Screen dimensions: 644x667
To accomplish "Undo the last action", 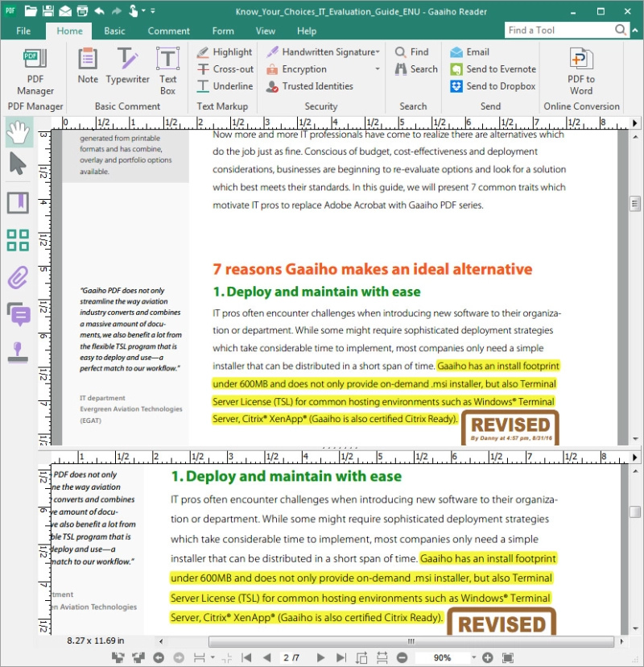I will click(99, 11).
